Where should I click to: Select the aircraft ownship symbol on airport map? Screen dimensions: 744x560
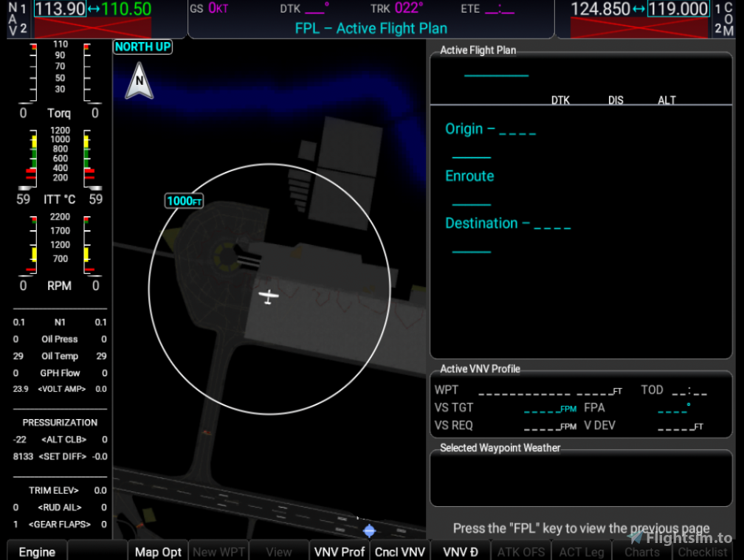point(269,296)
